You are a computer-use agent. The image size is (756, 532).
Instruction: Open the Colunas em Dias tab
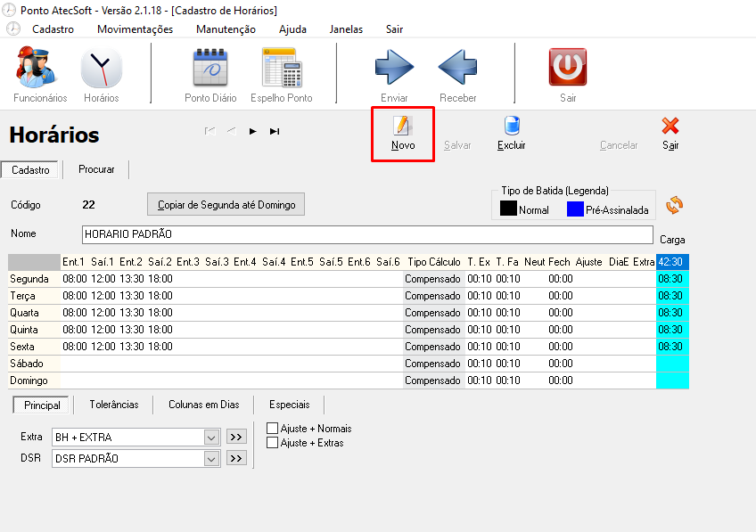click(204, 405)
